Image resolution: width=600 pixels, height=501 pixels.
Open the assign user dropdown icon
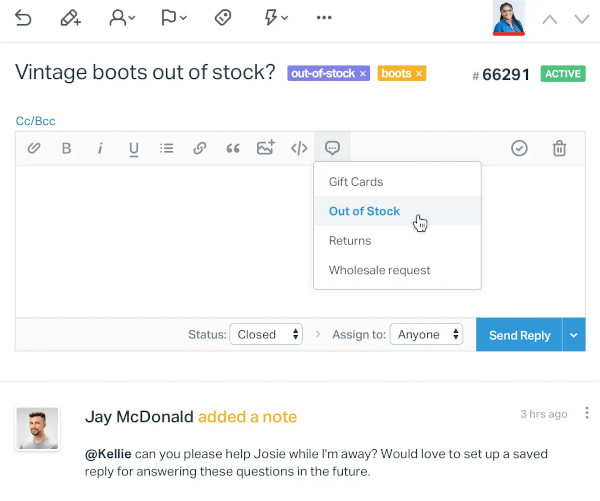tap(122, 18)
